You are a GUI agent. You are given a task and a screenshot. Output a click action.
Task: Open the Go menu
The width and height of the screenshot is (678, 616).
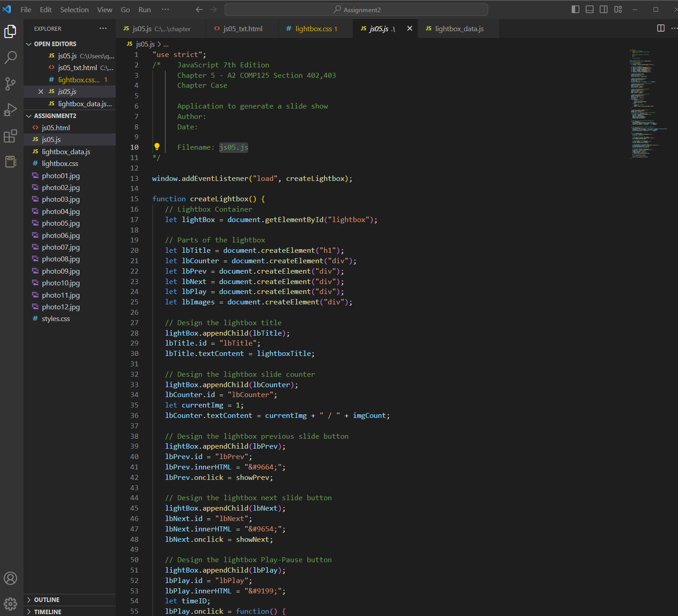tap(125, 9)
